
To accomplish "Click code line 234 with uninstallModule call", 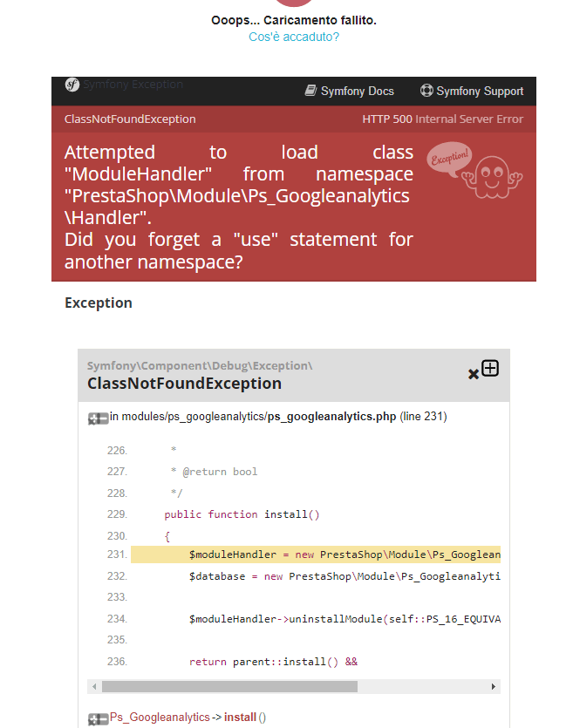I will click(x=344, y=619).
